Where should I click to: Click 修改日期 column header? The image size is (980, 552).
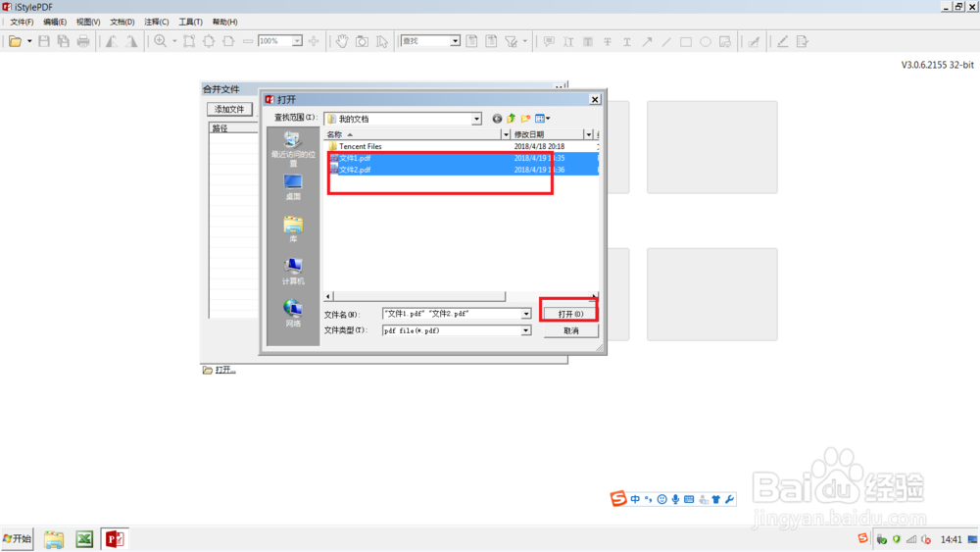548,134
